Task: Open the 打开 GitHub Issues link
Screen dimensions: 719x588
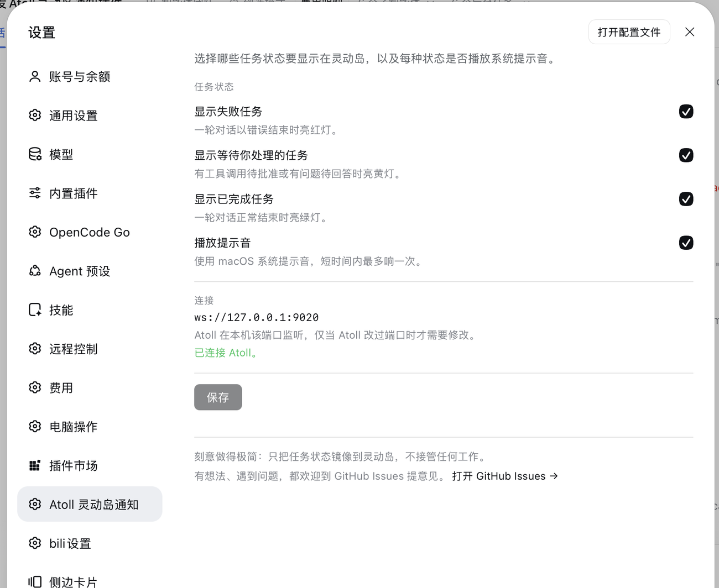Action: [505, 476]
